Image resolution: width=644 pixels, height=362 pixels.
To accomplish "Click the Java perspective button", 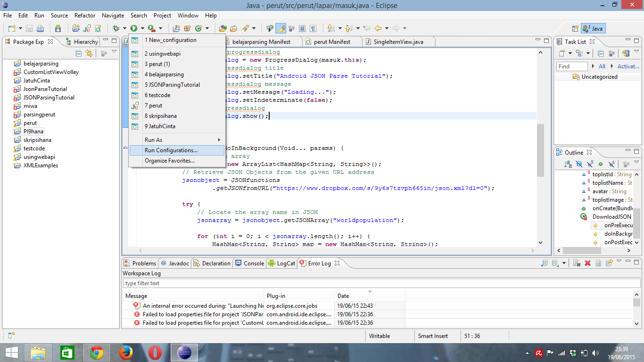I will (x=593, y=28).
